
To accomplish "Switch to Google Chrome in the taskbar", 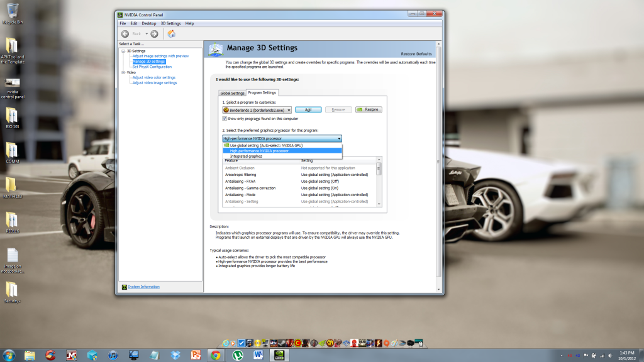I will 216,356.
